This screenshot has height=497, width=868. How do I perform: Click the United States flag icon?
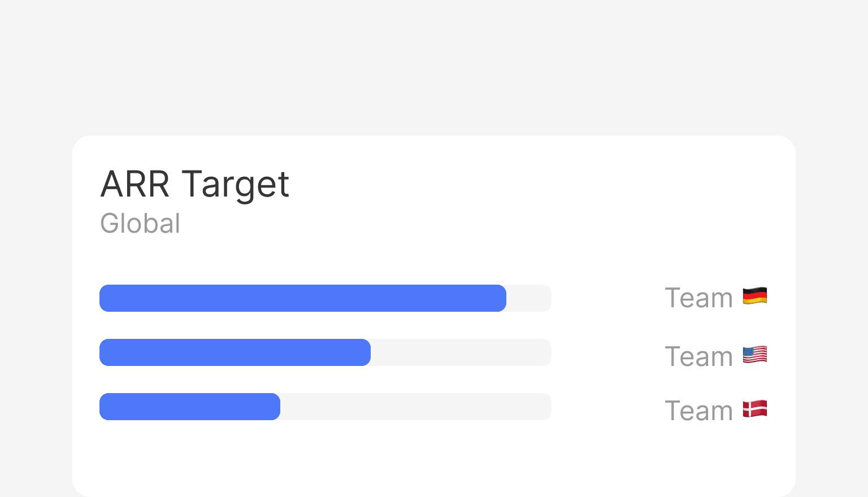pyautogui.click(x=754, y=355)
